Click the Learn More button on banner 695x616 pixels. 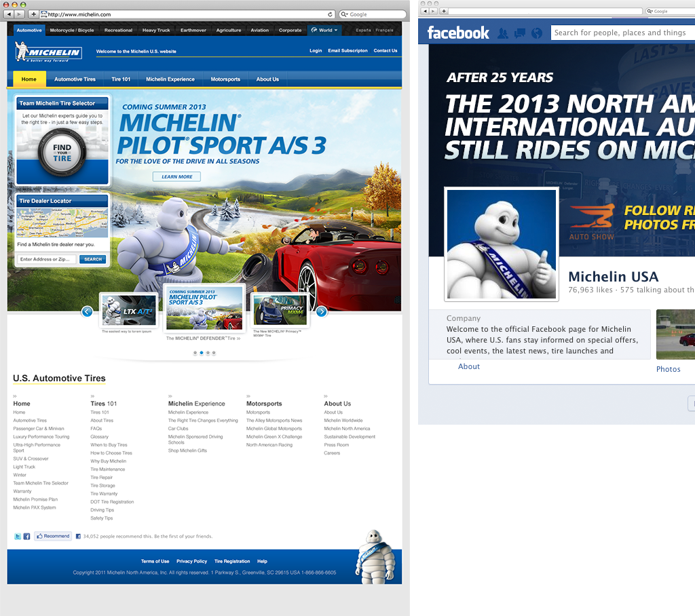click(x=177, y=176)
